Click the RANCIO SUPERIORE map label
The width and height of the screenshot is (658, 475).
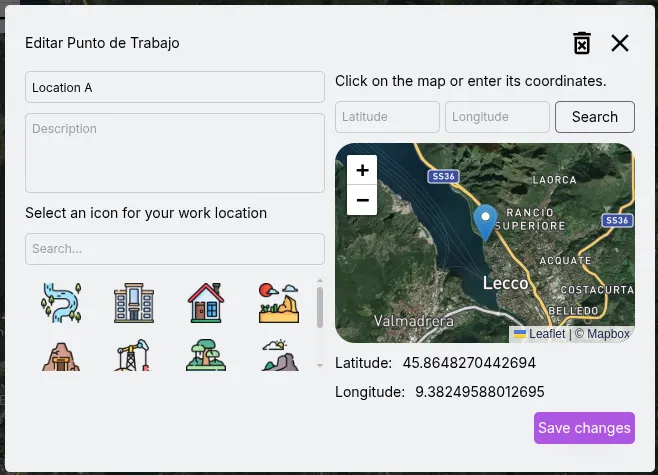point(530,219)
